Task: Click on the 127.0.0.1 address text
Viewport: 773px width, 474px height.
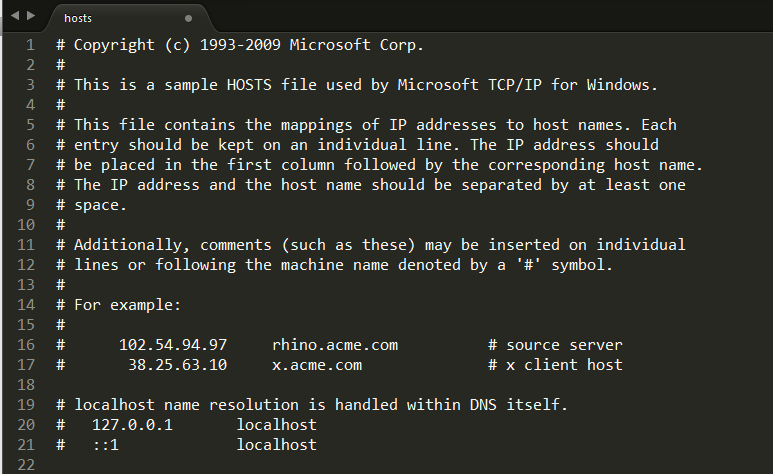Action: click(x=133, y=425)
